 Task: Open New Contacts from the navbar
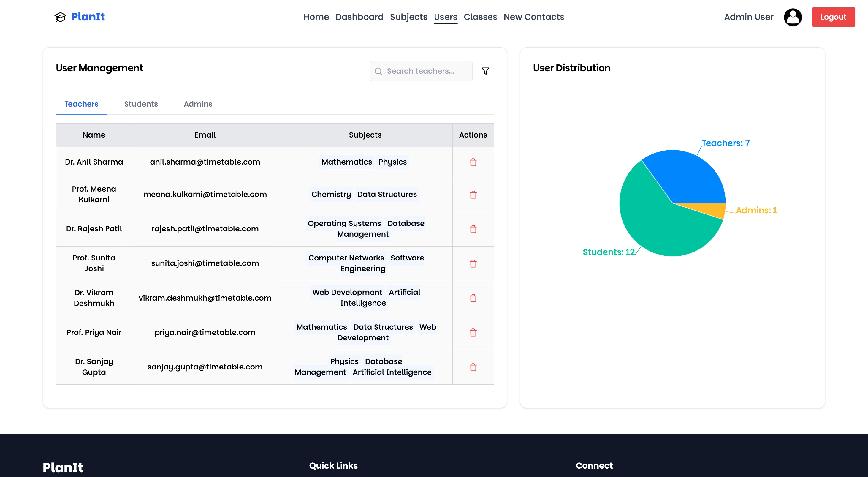click(x=534, y=17)
